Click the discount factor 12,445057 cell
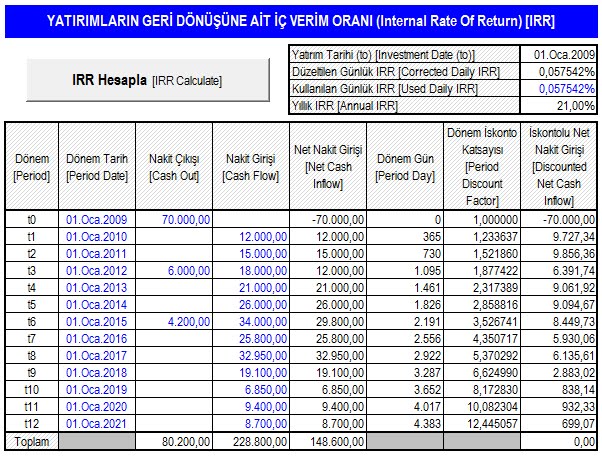Screen dimensions: 602x457 tap(484, 423)
